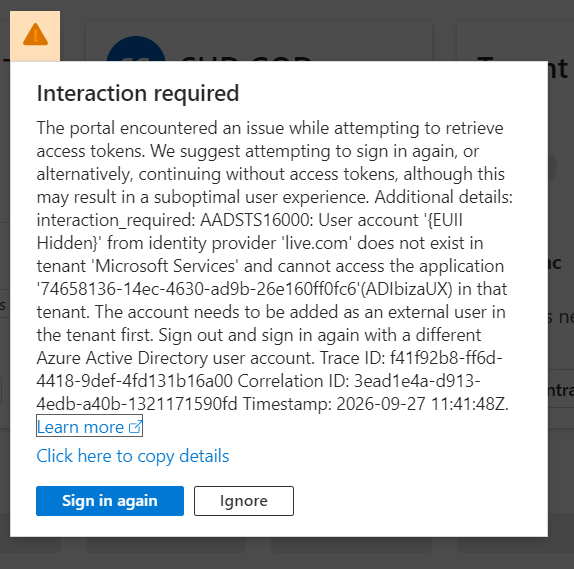The height and width of the screenshot is (569, 574).
Task: Click here to copy details link
Action: (133, 456)
